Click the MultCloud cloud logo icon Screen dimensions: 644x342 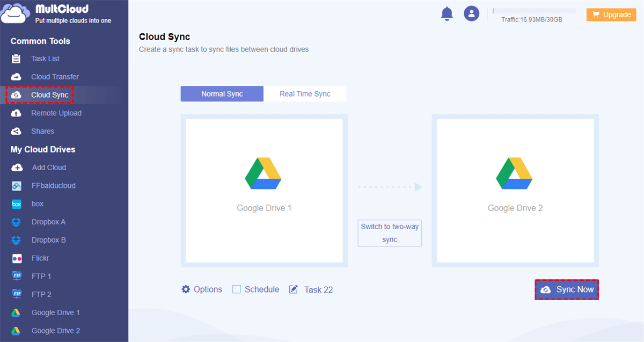[x=16, y=13]
